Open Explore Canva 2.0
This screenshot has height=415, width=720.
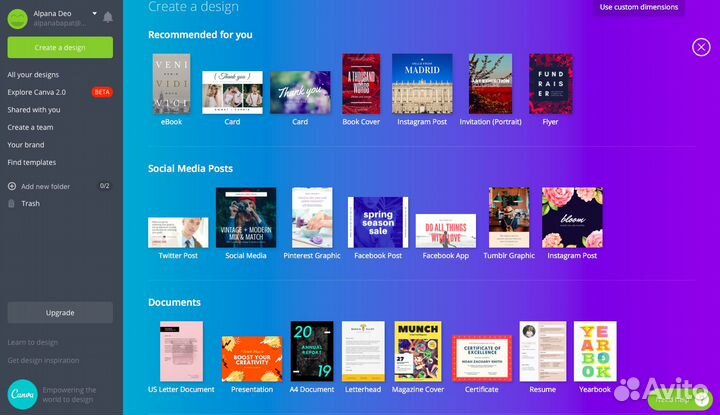coord(37,92)
